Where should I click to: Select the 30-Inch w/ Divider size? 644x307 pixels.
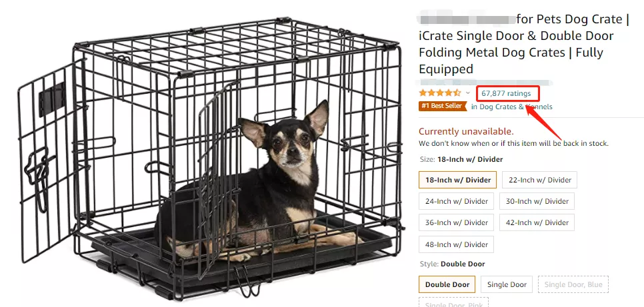[x=537, y=201]
